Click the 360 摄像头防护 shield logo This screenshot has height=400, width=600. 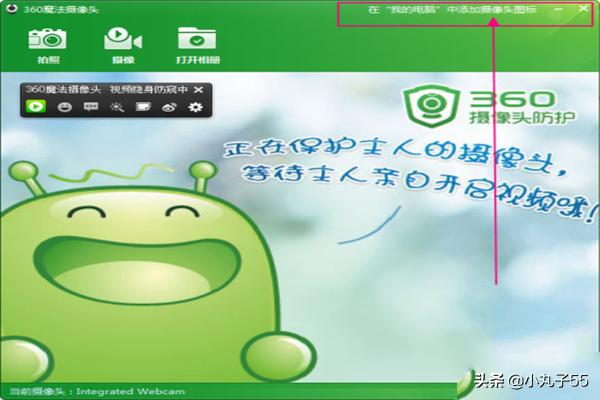[431, 105]
